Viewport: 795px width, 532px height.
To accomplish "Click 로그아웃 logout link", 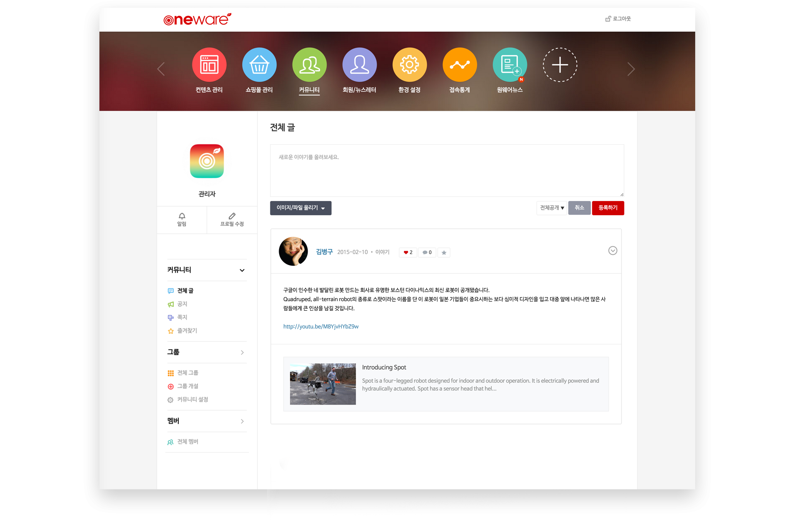I will tap(618, 19).
